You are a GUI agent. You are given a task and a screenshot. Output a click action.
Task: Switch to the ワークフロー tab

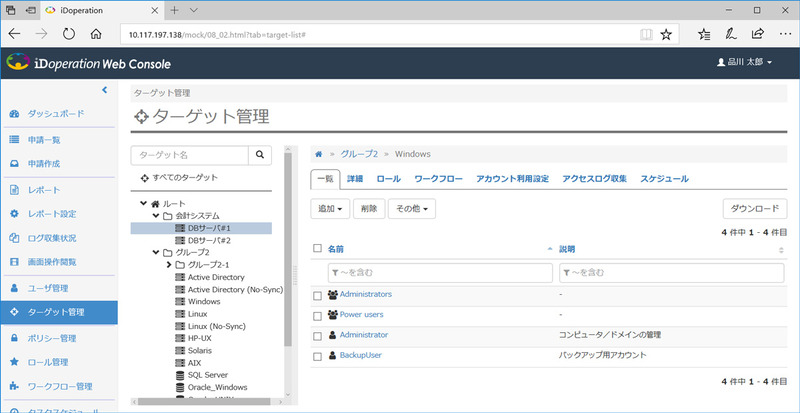click(438, 179)
